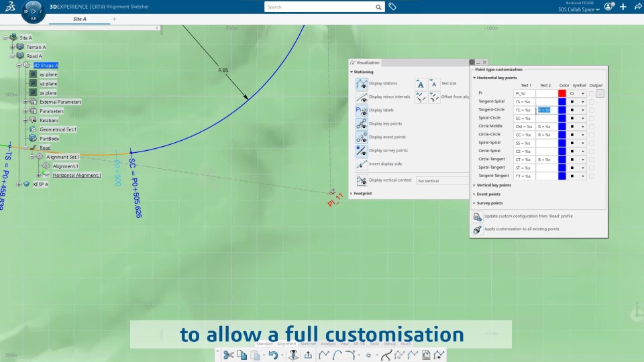This screenshot has width=644, height=362.
Task: Click the search magnifier icon
Action: point(378,7)
